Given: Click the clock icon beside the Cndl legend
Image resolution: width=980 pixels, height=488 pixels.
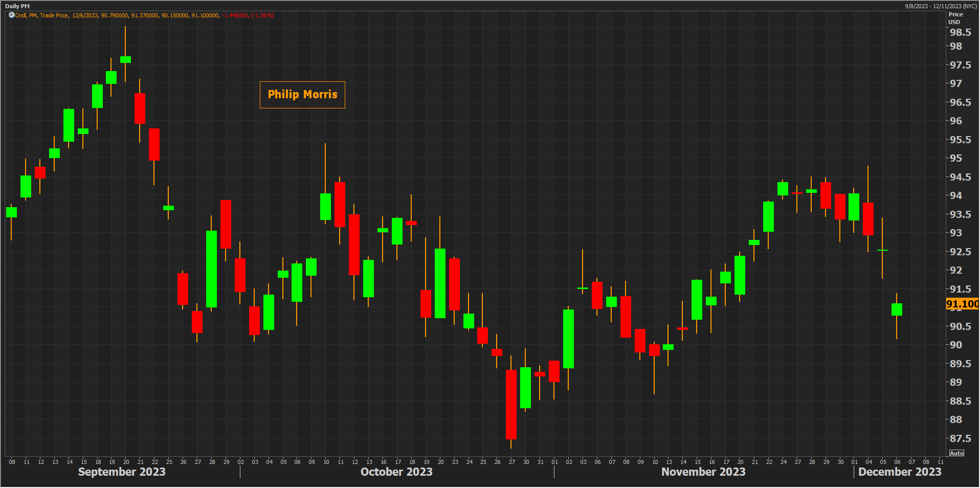Looking at the screenshot, I should click(11, 15).
